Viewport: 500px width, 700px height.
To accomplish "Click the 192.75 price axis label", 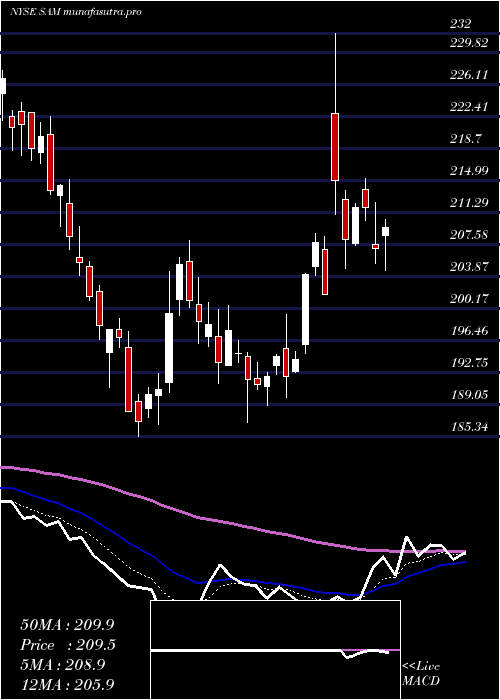I will (x=469, y=362).
